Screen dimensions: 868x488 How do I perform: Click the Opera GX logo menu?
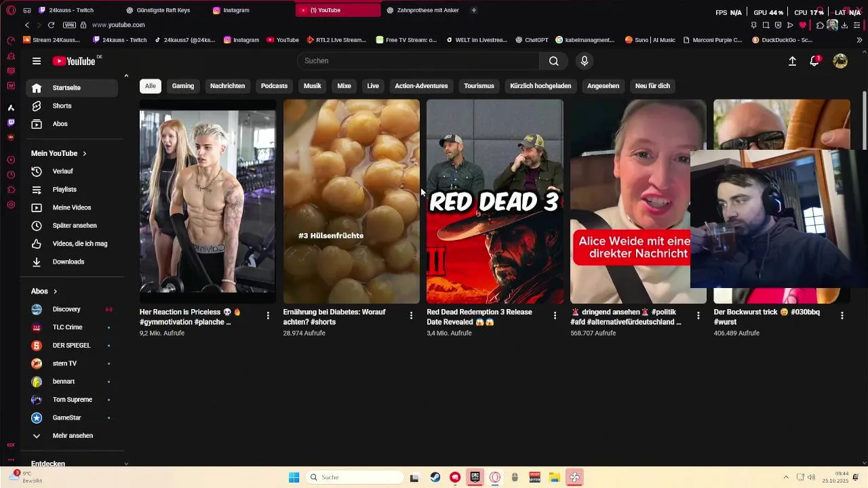coord(11,10)
